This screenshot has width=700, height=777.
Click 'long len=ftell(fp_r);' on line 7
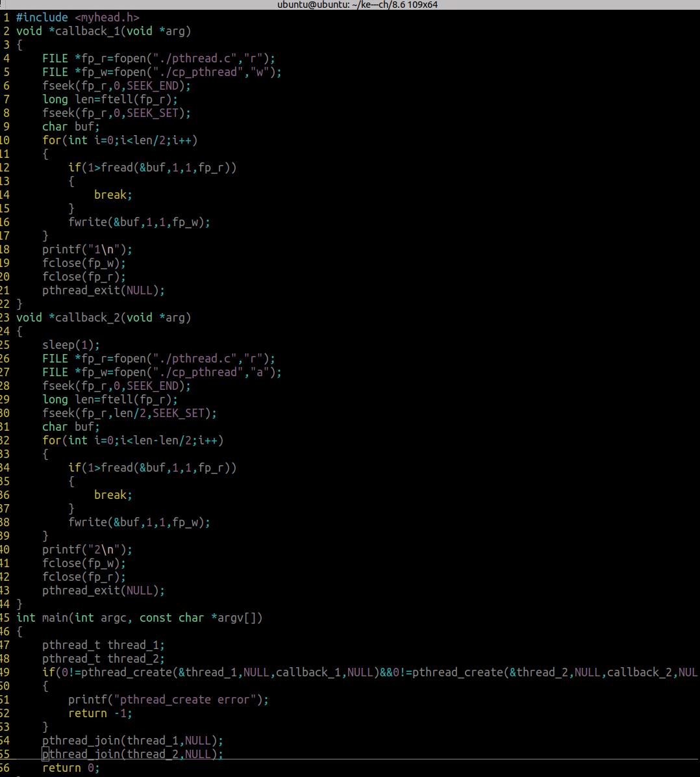(110, 99)
